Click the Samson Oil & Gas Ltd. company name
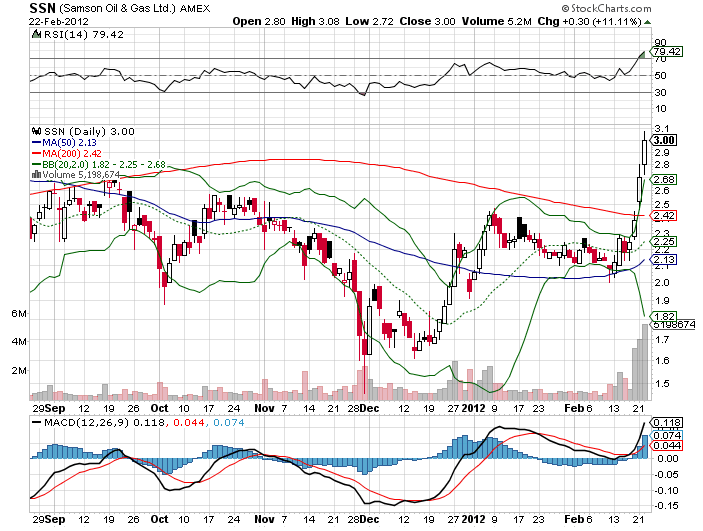Screen dimensions: 703x531 point(117,8)
